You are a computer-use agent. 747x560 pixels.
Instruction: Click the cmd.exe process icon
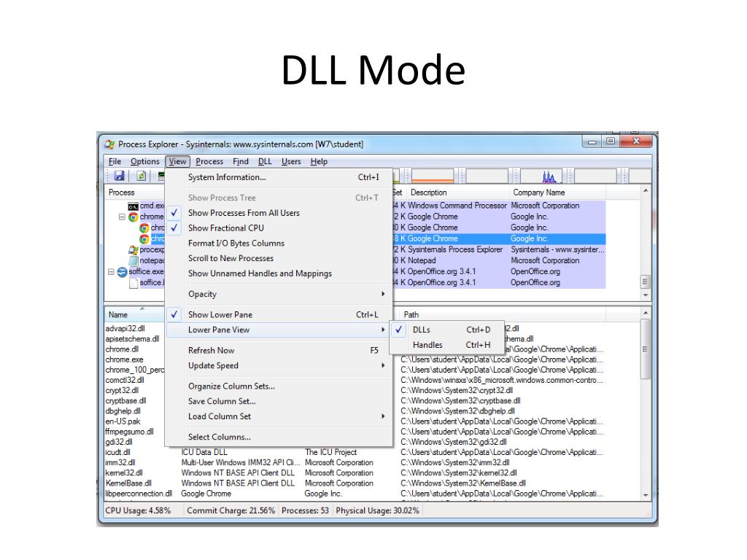click(133, 206)
